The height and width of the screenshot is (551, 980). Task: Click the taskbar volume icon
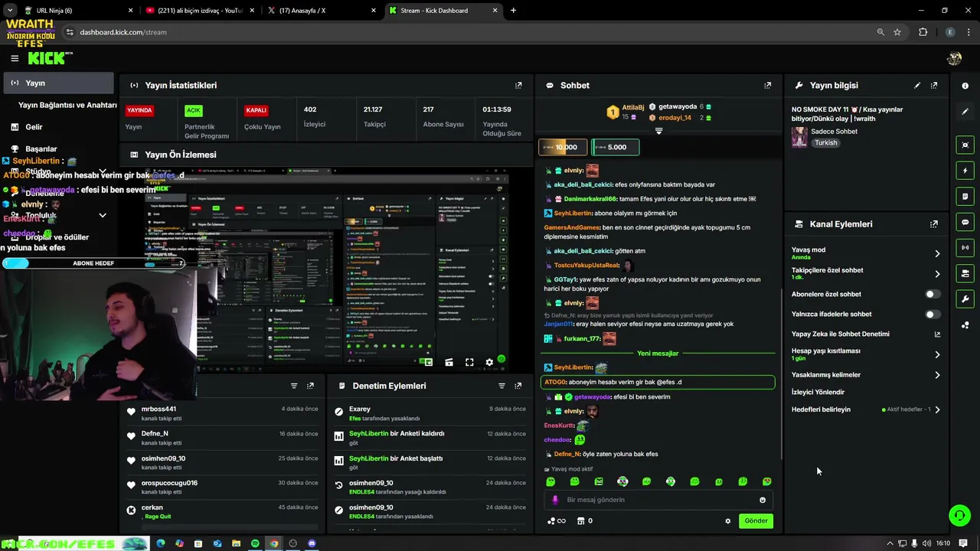coord(927,543)
